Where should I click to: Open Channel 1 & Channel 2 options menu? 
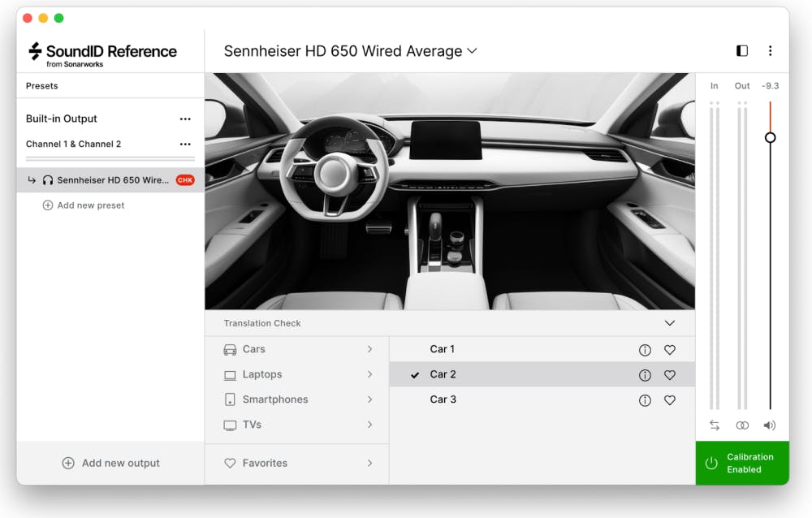tap(185, 144)
